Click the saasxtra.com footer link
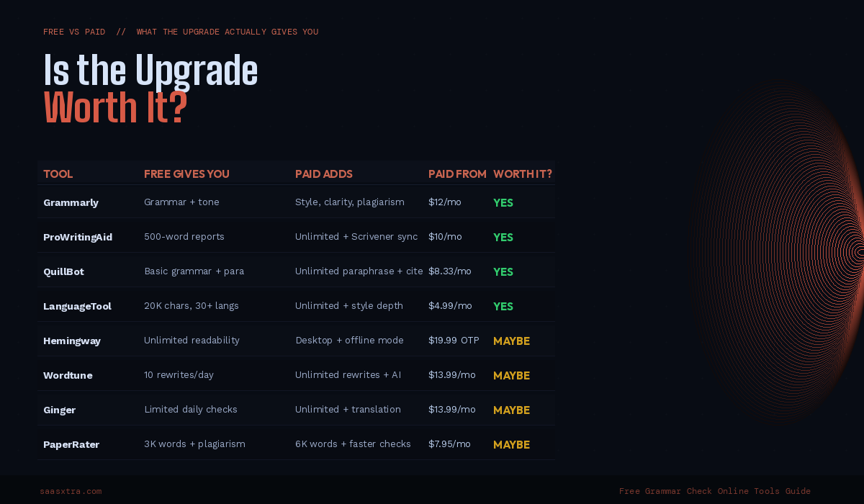 point(71,491)
